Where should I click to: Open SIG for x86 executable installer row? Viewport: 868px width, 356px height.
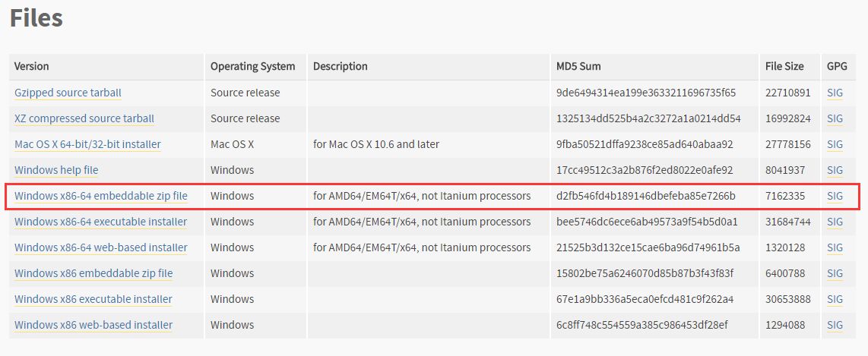(x=835, y=299)
